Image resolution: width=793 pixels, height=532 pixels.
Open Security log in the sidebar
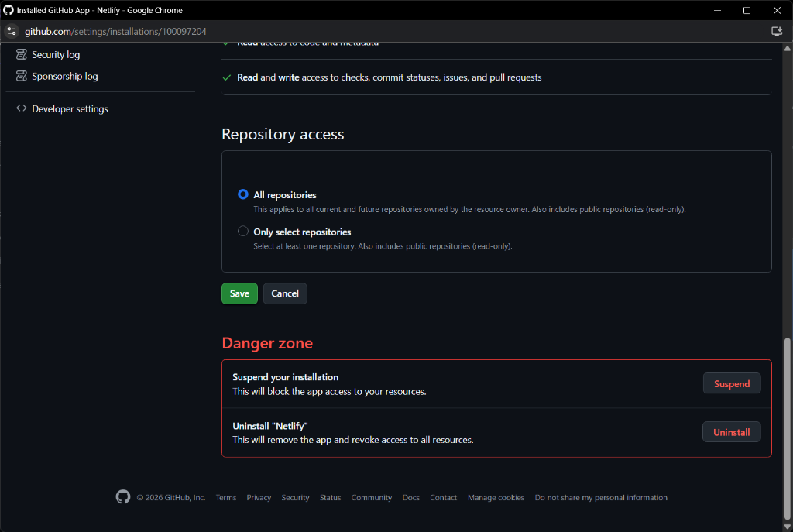[x=56, y=55]
